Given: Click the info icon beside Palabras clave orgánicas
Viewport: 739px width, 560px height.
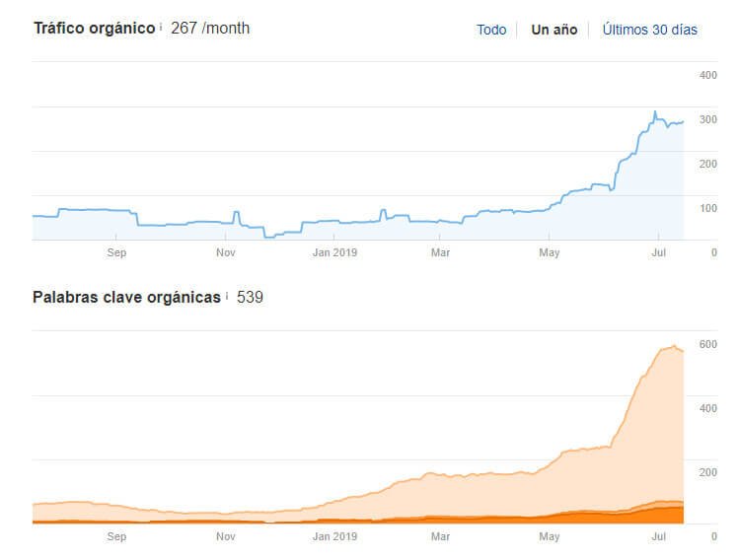Looking at the screenshot, I should coord(227,295).
